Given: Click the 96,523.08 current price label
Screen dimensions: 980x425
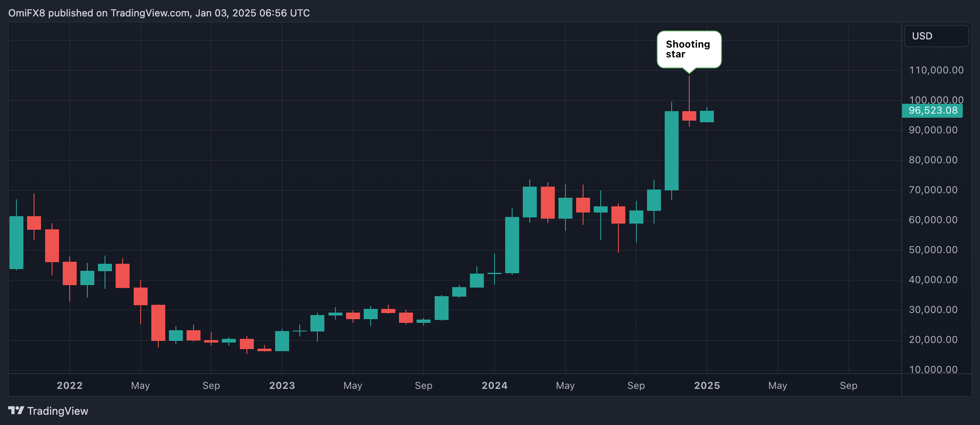Looking at the screenshot, I should pyautogui.click(x=932, y=111).
